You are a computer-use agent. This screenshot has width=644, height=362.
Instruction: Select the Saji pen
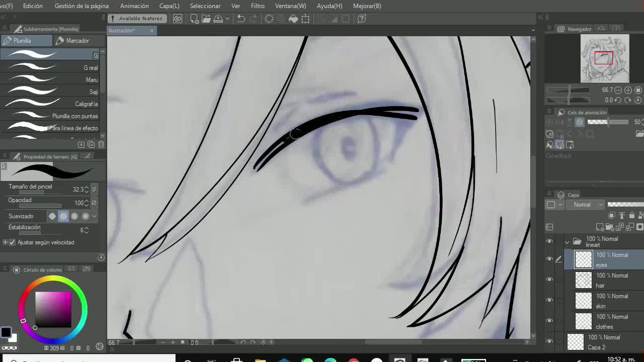click(x=50, y=92)
